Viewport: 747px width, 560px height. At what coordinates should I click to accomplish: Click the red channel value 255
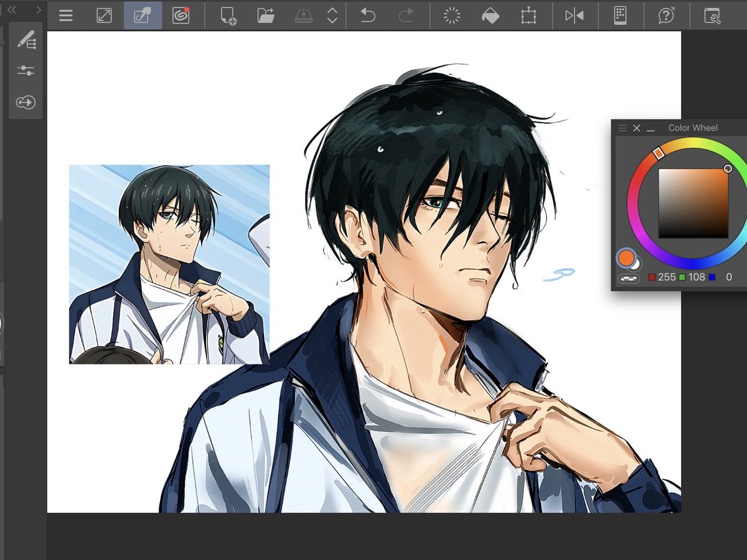(x=667, y=277)
